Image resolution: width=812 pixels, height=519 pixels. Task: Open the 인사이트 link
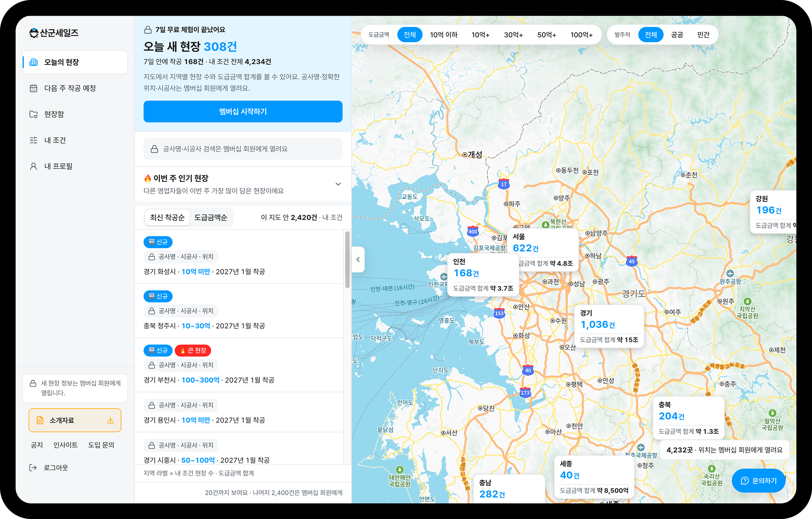coord(66,445)
